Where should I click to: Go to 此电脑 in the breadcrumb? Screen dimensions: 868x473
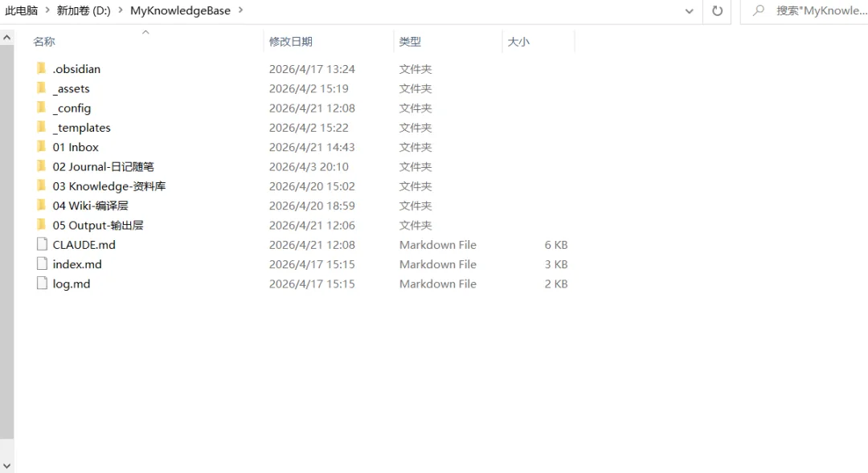tap(22, 10)
